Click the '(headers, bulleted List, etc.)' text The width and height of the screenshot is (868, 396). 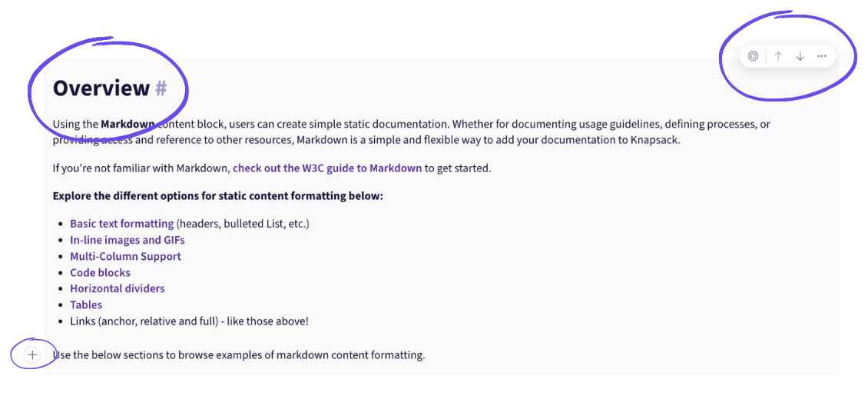(243, 224)
